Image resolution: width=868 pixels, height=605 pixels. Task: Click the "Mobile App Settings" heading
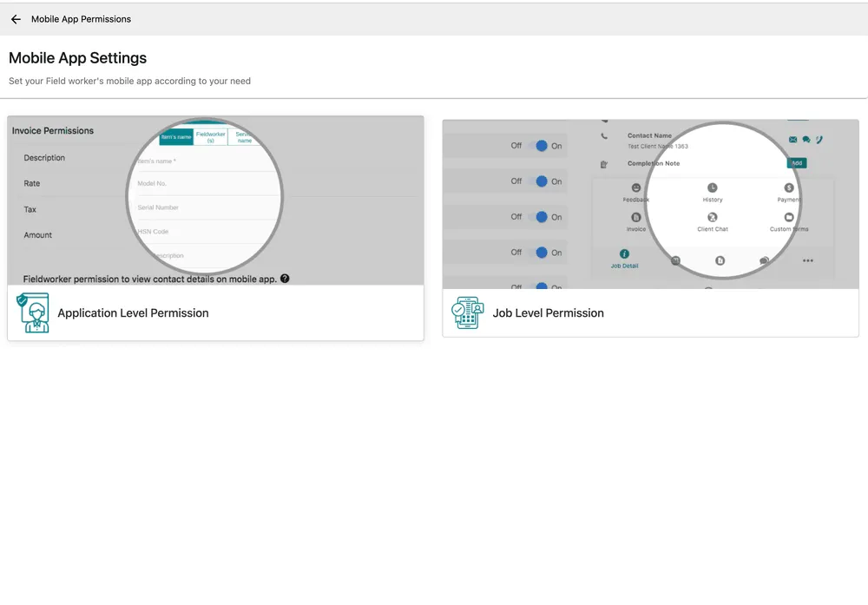point(77,58)
